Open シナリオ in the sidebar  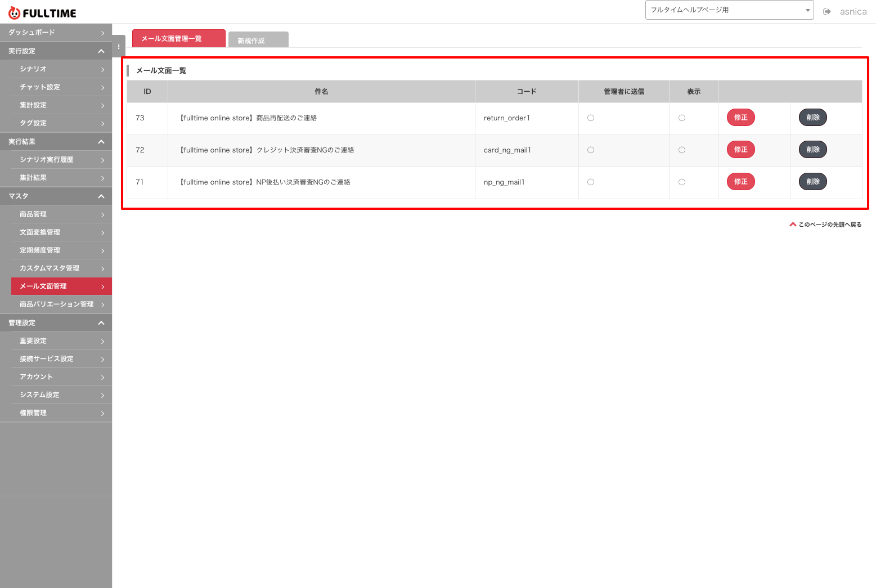61,69
